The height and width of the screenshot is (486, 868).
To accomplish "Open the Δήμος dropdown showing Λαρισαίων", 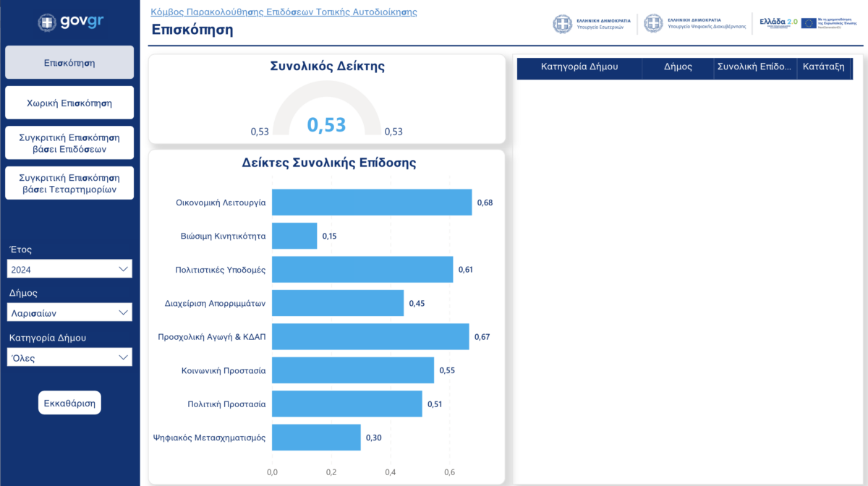I will (69, 313).
